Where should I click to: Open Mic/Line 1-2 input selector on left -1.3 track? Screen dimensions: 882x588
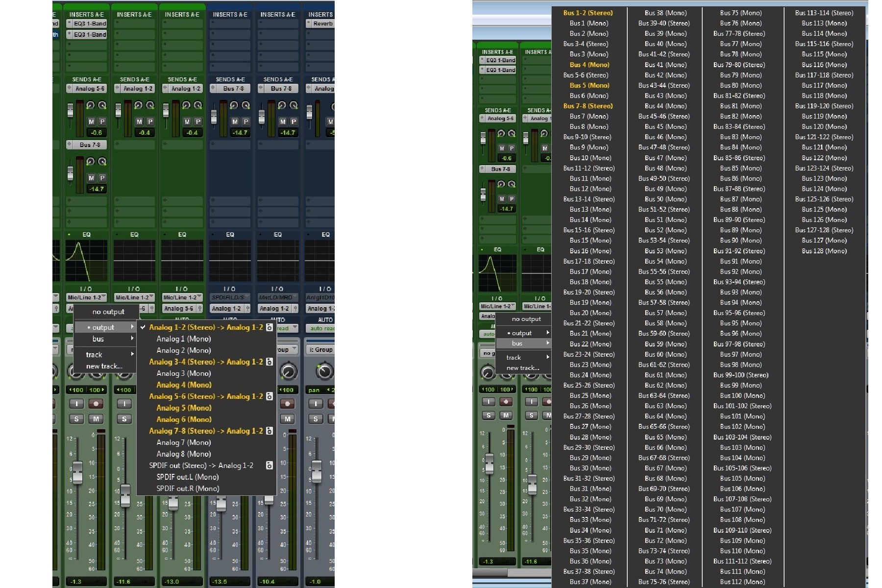[x=87, y=297]
